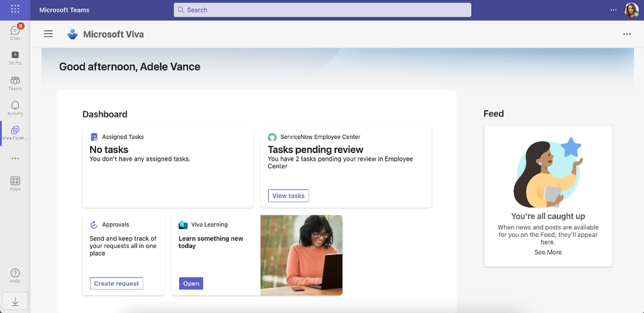Click Create request button
The height and width of the screenshot is (313, 644).
click(x=117, y=283)
